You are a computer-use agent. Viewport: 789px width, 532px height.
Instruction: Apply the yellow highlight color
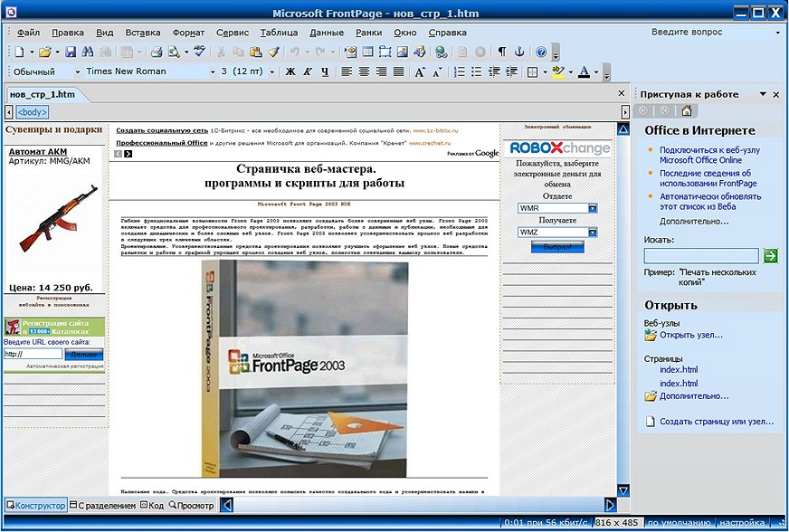pos(558,72)
